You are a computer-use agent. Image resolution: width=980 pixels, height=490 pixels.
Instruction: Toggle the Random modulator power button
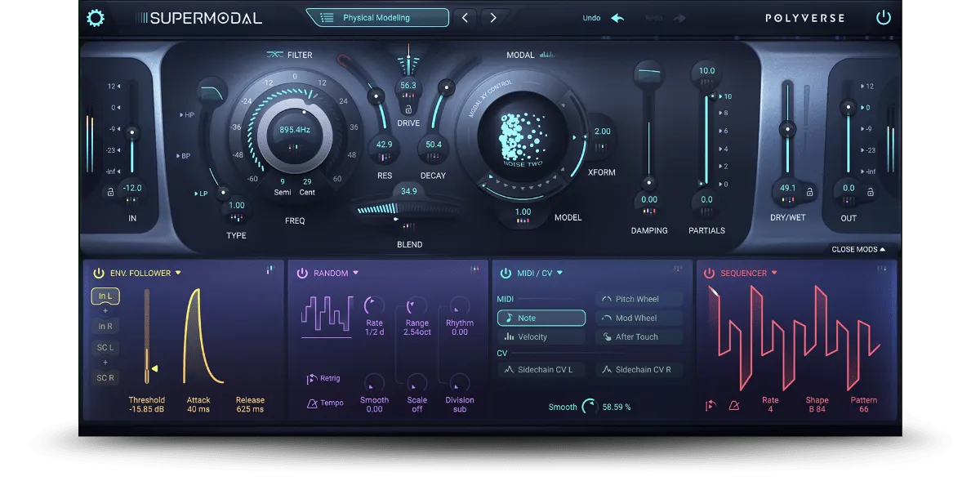(301, 273)
